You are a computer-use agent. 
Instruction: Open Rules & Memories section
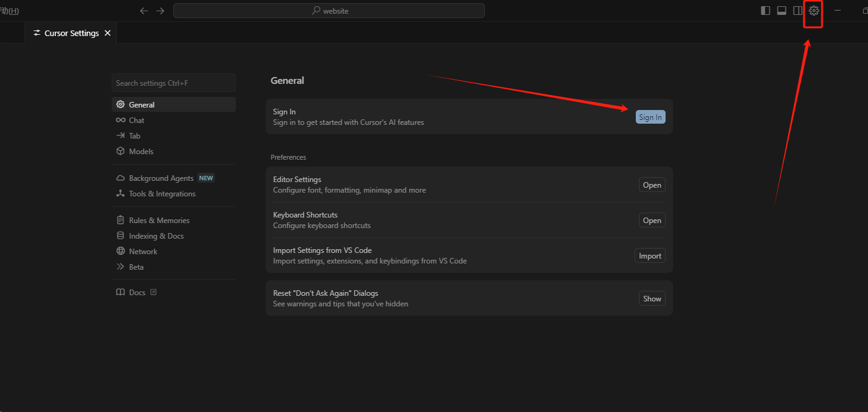174,220
